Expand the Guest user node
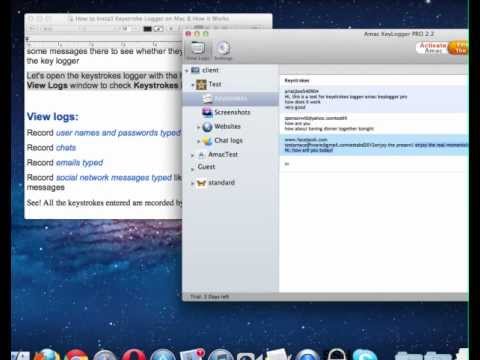This screenshot has width=480, height=360. click(192, 169)
